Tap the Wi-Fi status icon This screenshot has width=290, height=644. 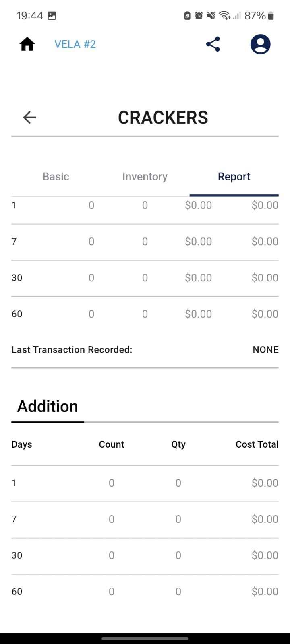click(225, 16)
